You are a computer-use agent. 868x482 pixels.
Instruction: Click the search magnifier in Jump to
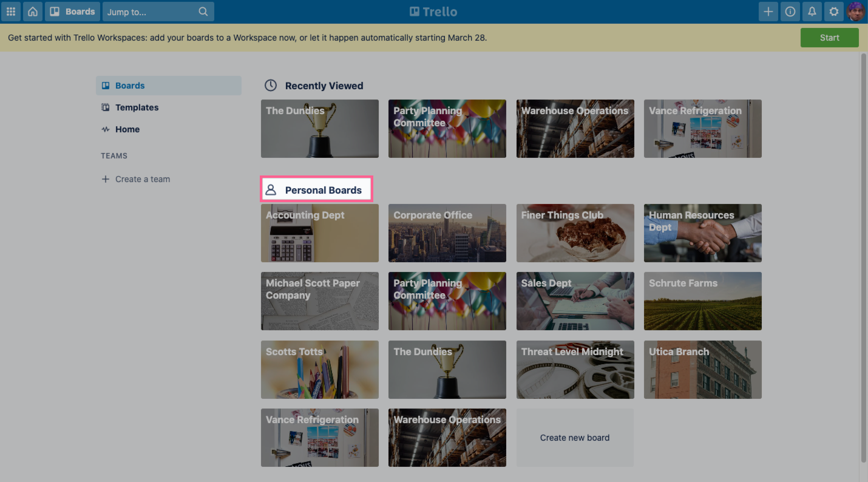point(203,11)
